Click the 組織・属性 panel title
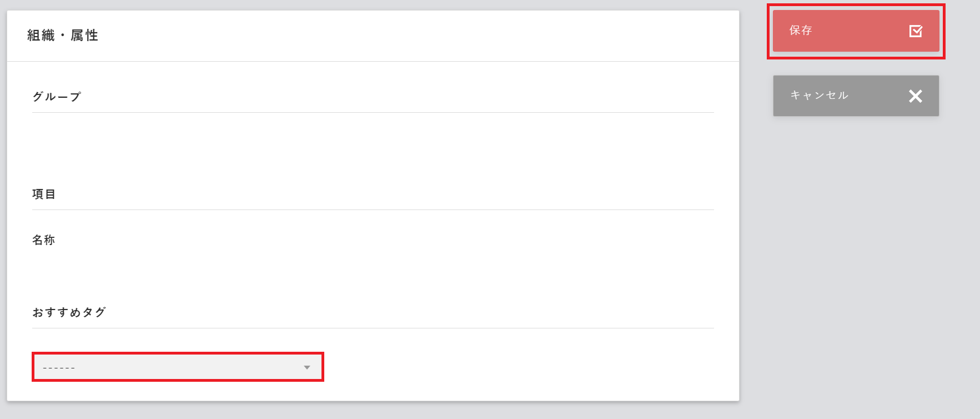The image size is (980, 419). point(63,36)
